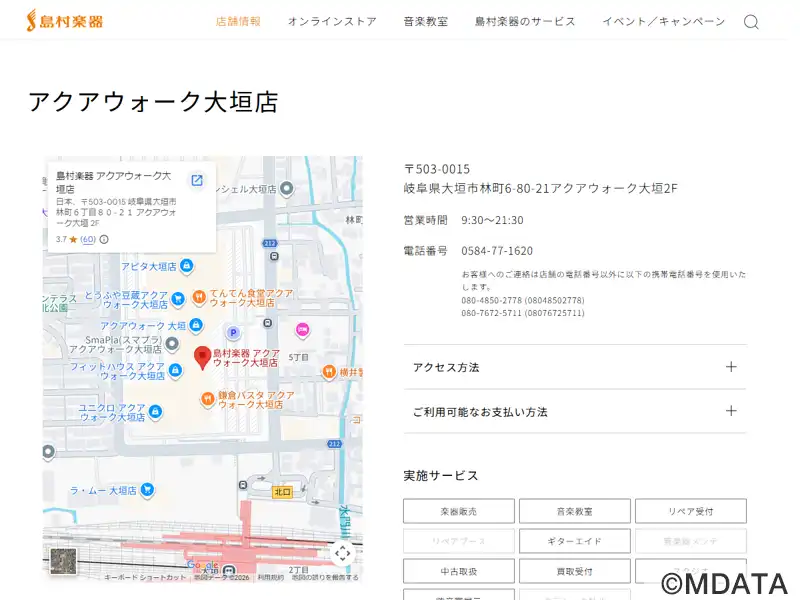
Task: Click the 楽器販売 service button
Action: [x=459, y=511]
